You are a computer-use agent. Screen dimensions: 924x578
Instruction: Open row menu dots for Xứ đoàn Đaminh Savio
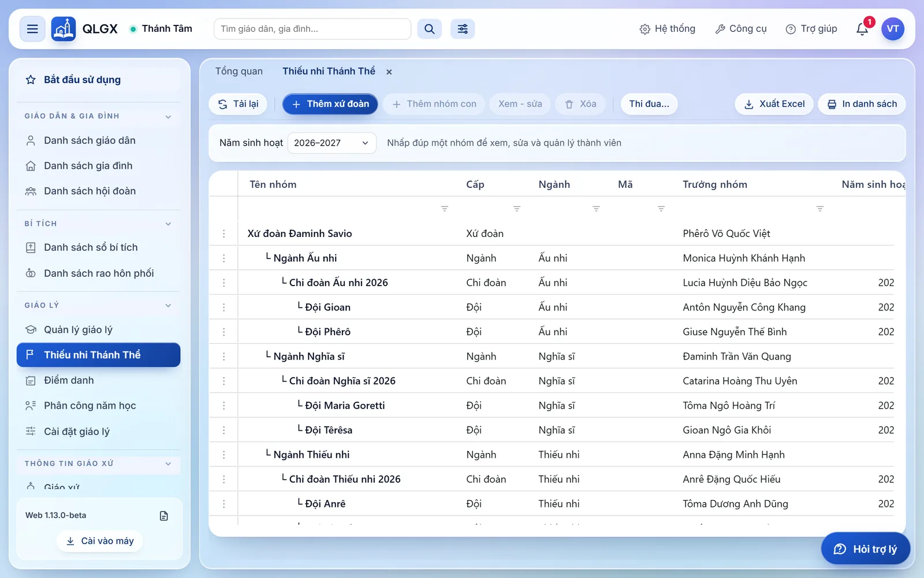224,234
